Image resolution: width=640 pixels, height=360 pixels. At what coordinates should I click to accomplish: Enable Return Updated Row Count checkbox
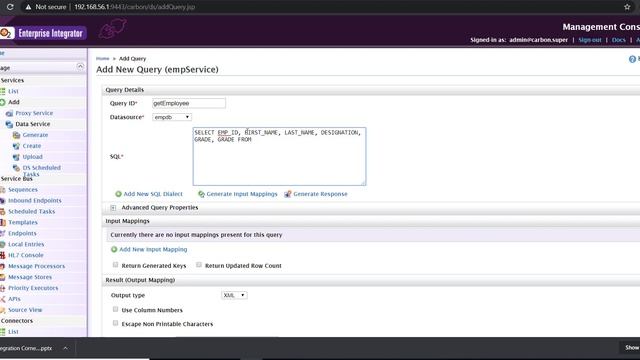(x=199, y=265)
